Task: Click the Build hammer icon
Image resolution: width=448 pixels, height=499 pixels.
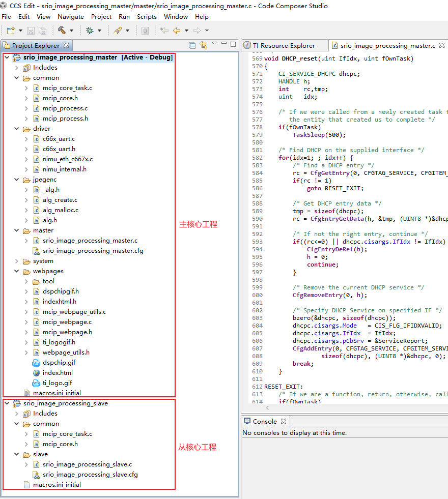Action: [x=62, y=30]
